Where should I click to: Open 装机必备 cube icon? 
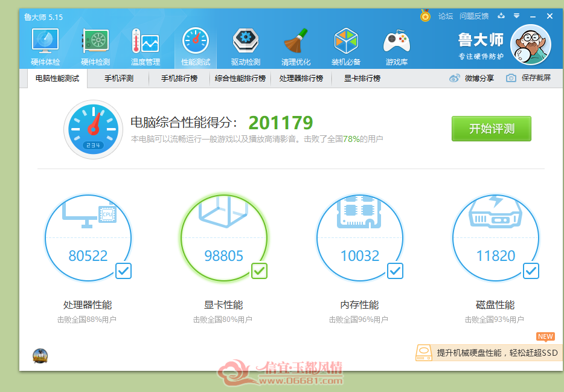pyautogui.click(x=346, y=40)
